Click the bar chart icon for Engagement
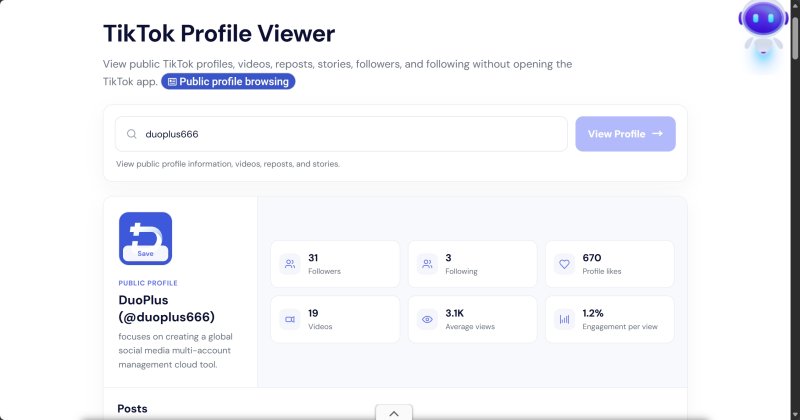 pyautogui.click(x=564, y=319)
